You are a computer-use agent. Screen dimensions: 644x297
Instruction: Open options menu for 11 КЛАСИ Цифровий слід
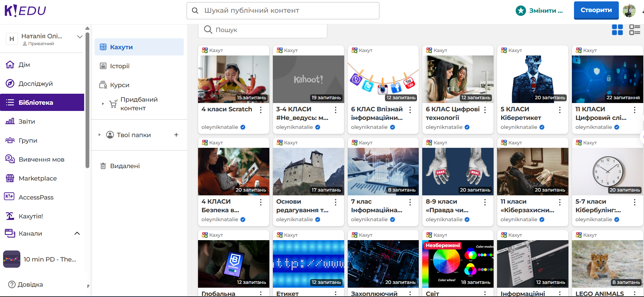click(x=634, y=110)
